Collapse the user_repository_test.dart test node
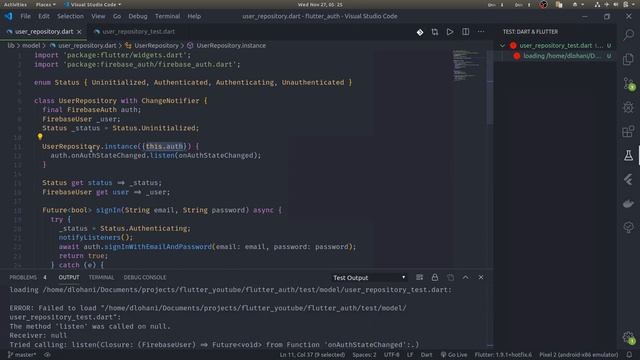This screenshot has height=360, width=640. 502,46
